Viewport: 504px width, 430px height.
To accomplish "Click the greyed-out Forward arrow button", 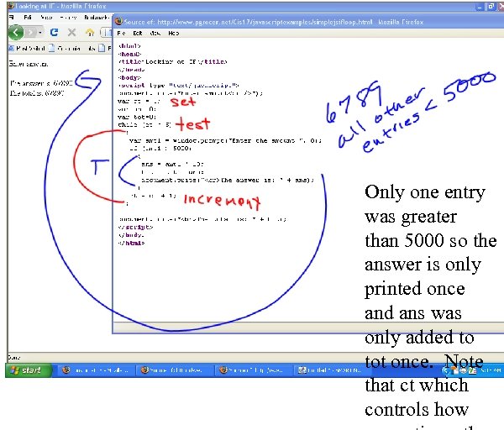I will point(31,33).
